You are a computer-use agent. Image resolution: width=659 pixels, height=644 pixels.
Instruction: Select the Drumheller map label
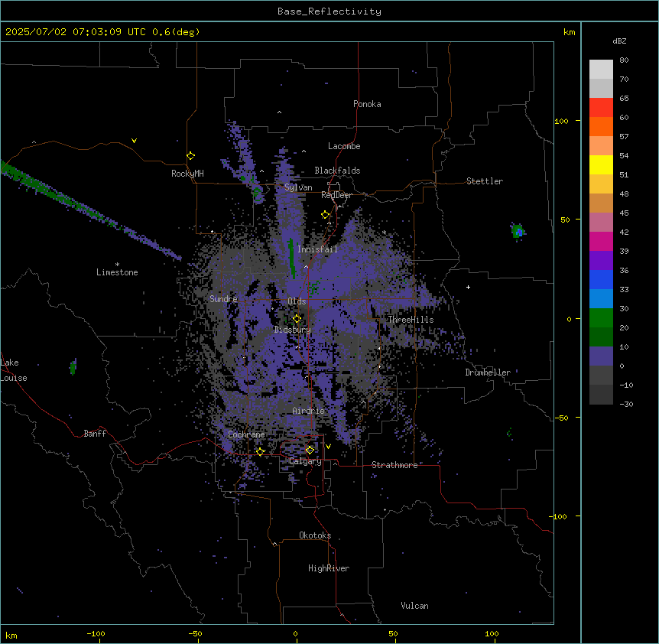click(488, 372)
